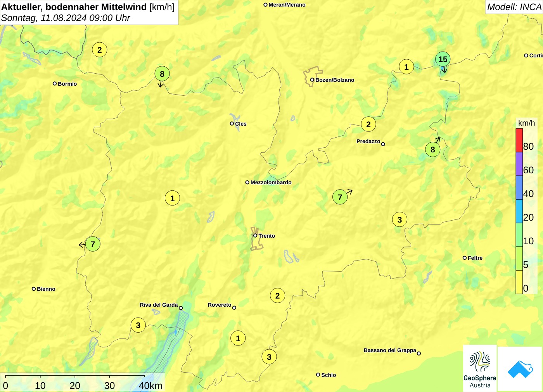This screenshot has height=392, width=543.
Task: Pick the red 80 km/h legend swatch
Action: tap(519, 140)
